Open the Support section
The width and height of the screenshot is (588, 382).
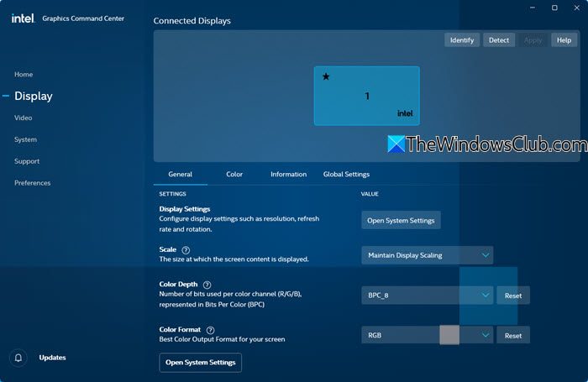pyautogui.click(x=27, y=161)
